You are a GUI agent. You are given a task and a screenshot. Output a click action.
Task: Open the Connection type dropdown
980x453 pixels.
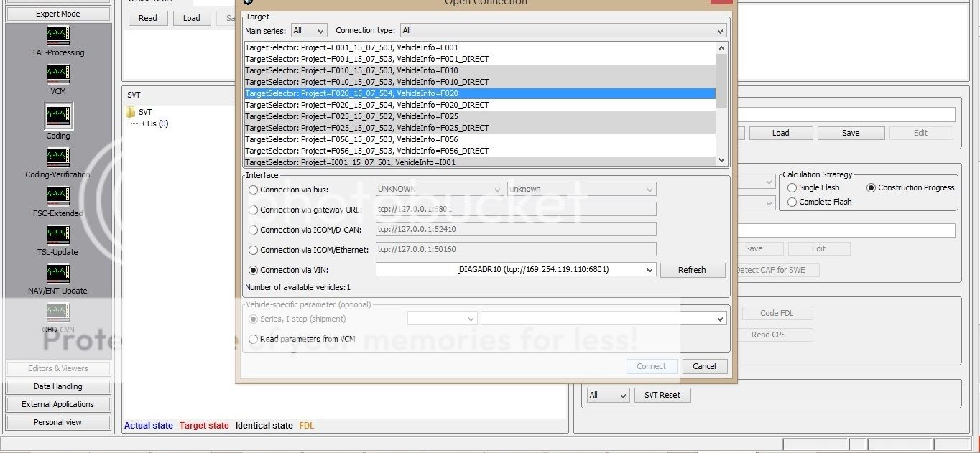click(x=719, y=30)
